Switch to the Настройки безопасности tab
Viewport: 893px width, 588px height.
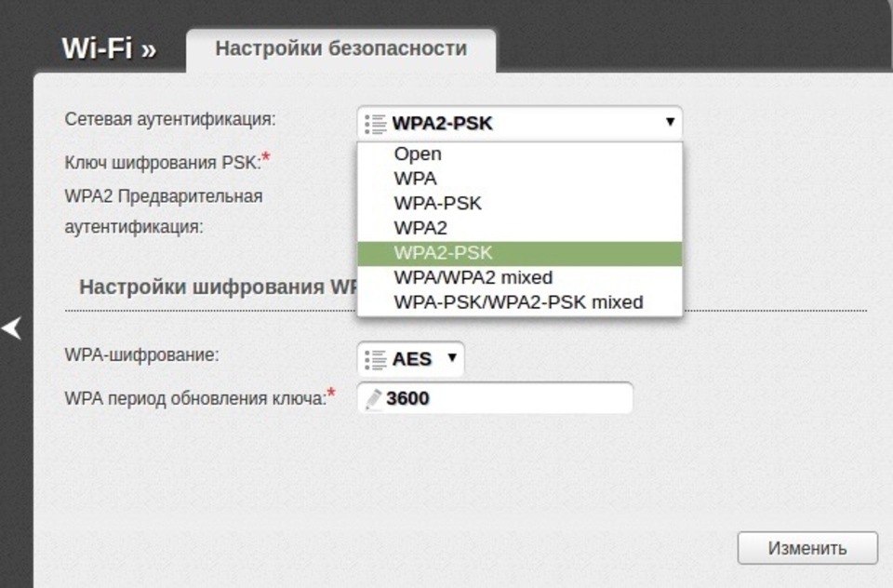click(340, 48)
